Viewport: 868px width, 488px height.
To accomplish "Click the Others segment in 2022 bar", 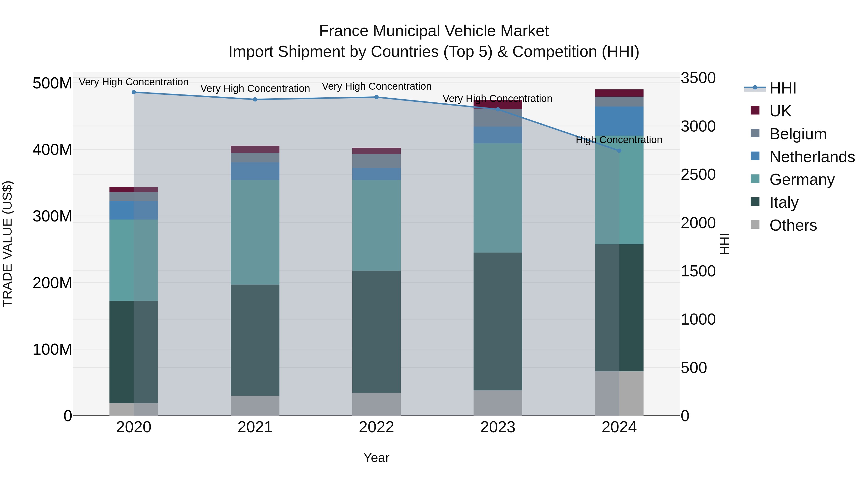I will click(x=376, y=404).
